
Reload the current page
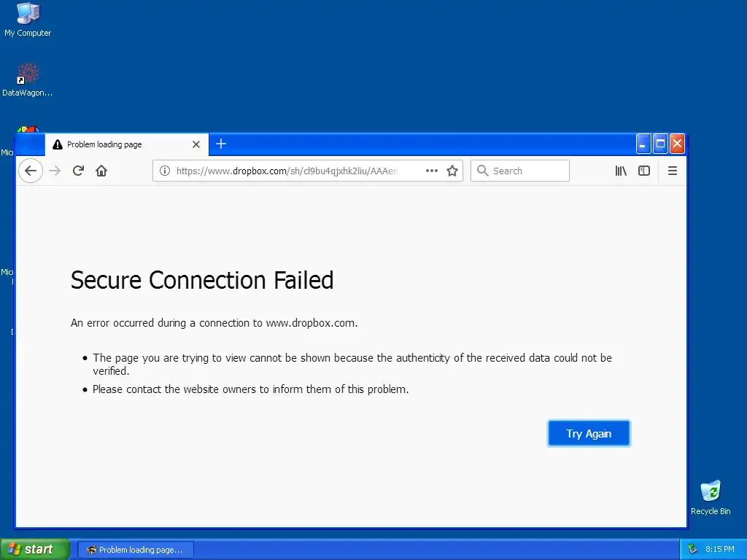[x=78, y=171]
